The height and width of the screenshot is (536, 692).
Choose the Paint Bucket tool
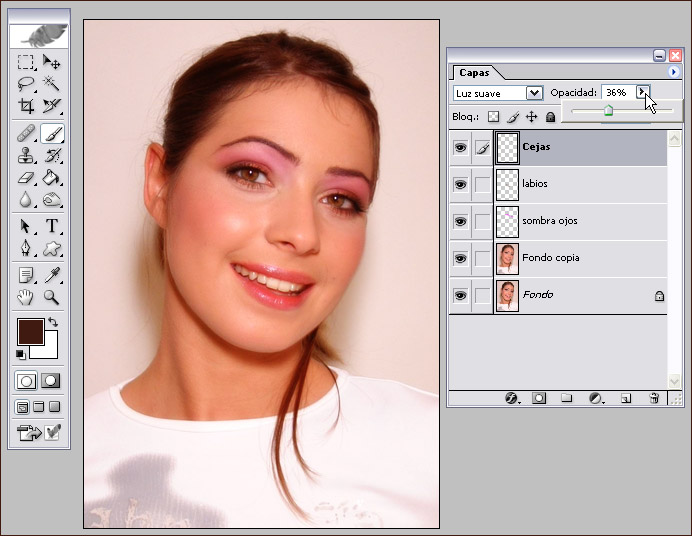tap(52, 177)
